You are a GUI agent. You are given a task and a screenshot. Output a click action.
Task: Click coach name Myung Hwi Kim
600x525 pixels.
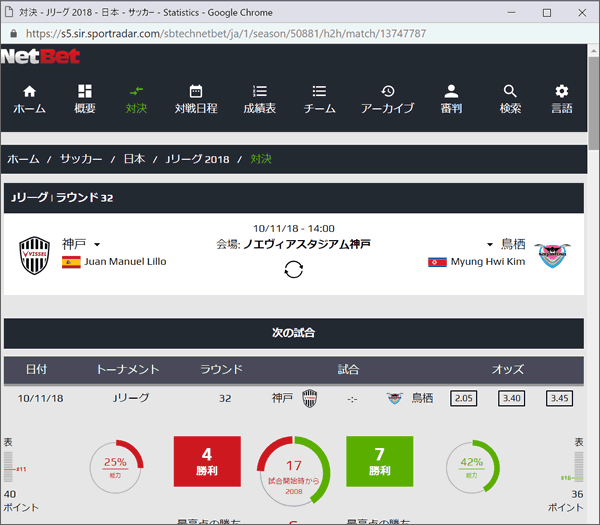(488, 262)
